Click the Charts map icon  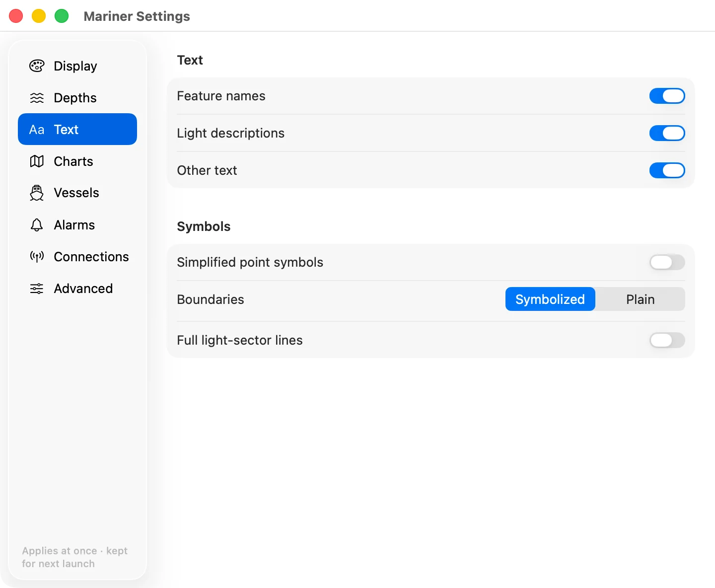point(37,161)
